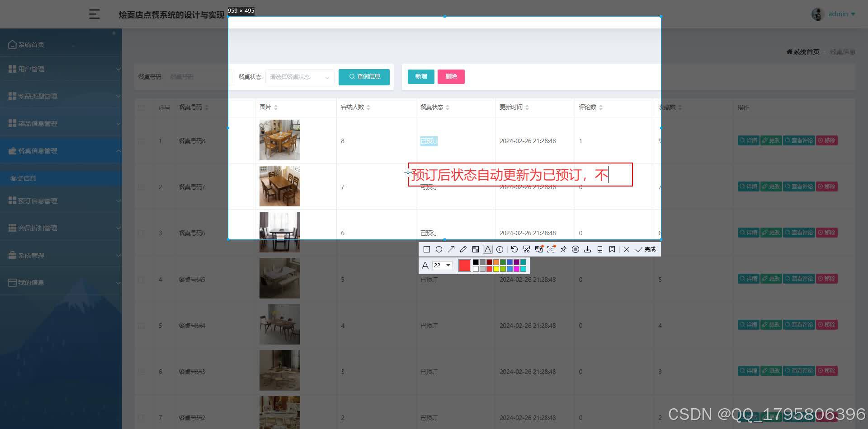Screen dimensions: 868x429
Task: Start screen recording from the toolbar
Action: (x=576, y=249)
